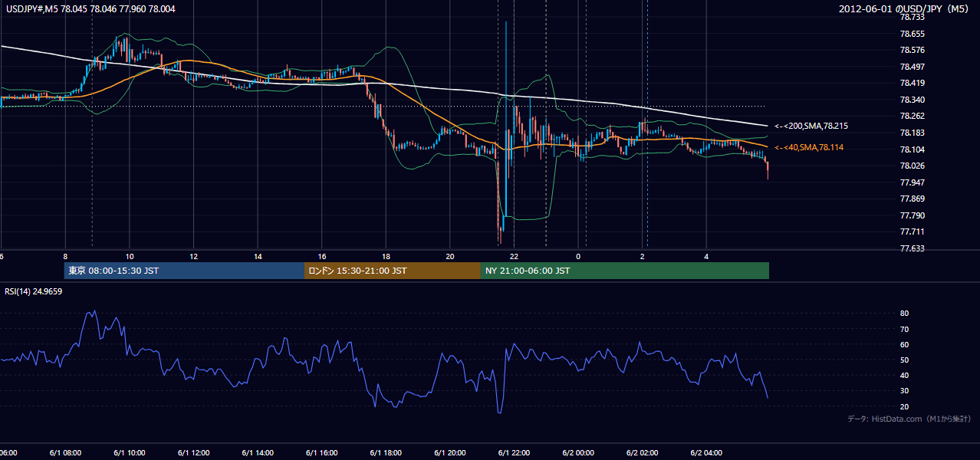The width and height of the screenshot is (980, 460).
Task: Click hour tick 18 above the session bars
Action: tap(386, 256)
